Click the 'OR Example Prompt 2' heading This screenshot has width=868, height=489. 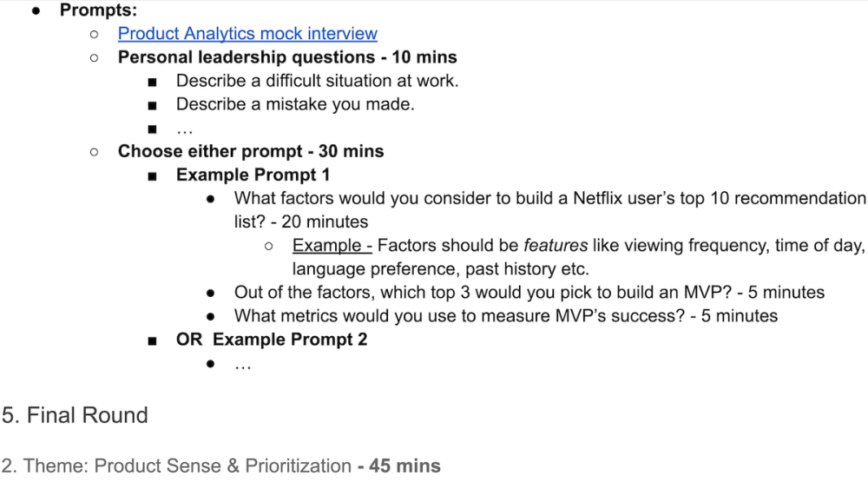click(x=271, y=340)
